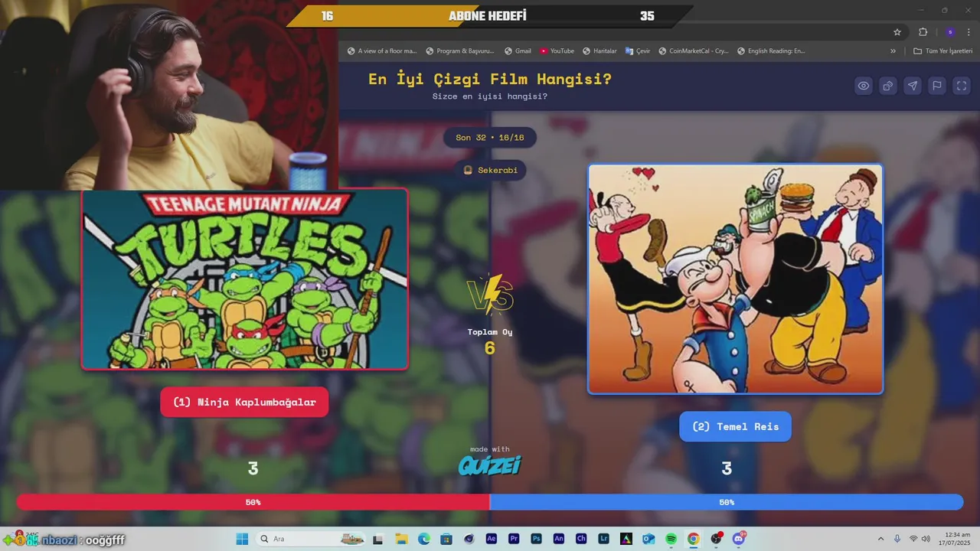Open Outlook from the taskbar

click(x=648, y=539)
